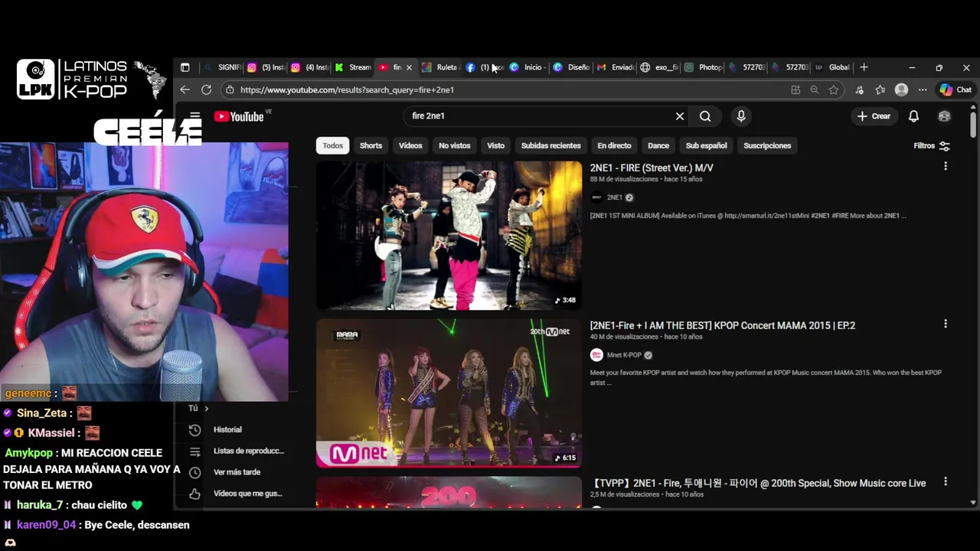Click the browser address bar URL

(347, 90)
